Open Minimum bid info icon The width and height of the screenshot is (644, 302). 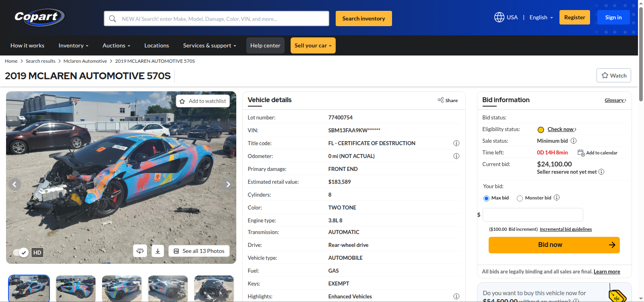pos(574,141)
